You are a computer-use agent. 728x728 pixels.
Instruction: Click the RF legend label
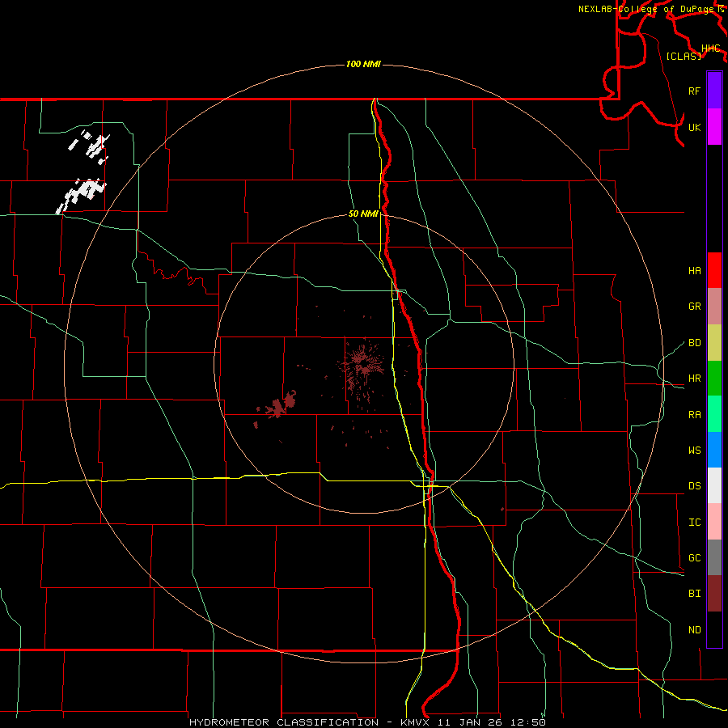(x=694, y=91)
